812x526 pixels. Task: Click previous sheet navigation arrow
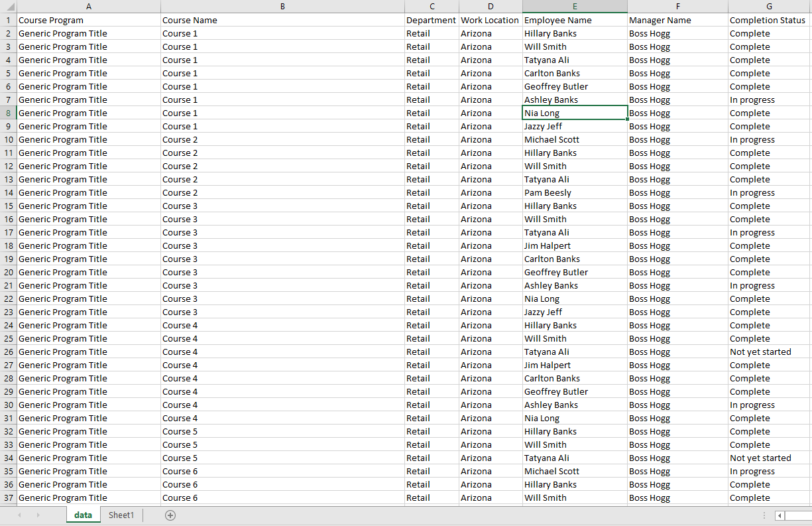coord(19,515)
